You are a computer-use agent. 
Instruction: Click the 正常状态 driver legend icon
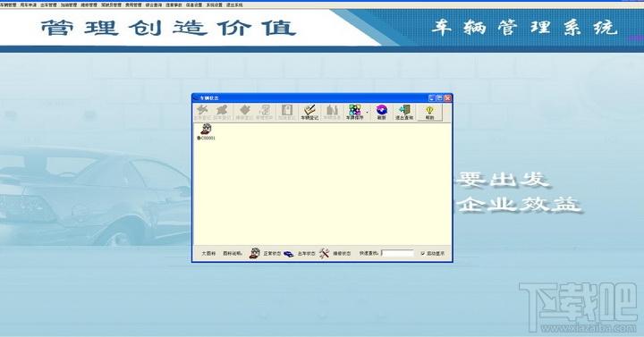pos(255,253)
